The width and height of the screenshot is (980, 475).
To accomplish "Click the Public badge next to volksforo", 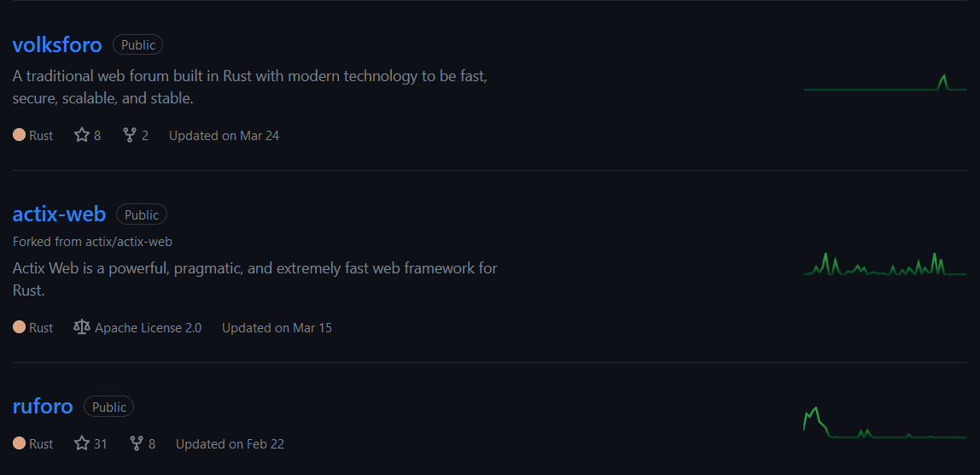I will coord(138,45).
